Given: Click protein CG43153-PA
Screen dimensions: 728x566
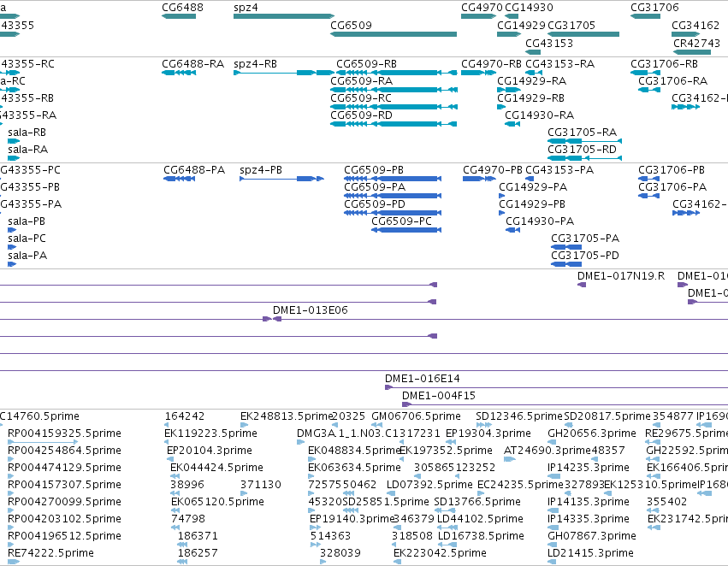Looking at the screenshot, I should point(559,170).
